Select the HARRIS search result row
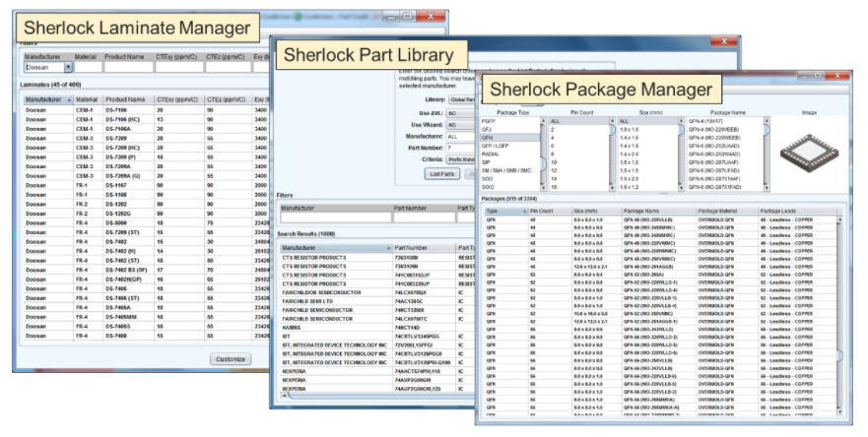 pyautogui.click(x=376, y=328)
